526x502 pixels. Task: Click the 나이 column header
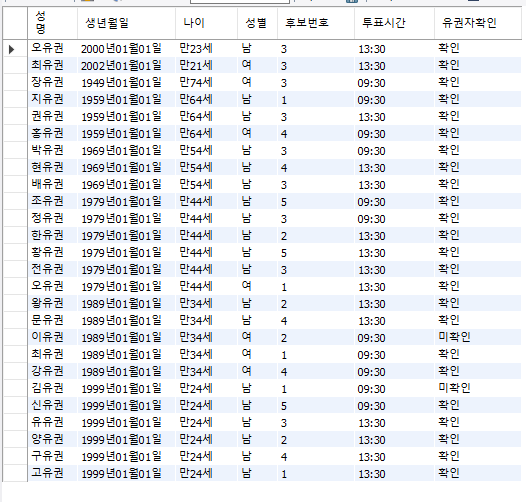pyautogui.click(x=206, y=23)
